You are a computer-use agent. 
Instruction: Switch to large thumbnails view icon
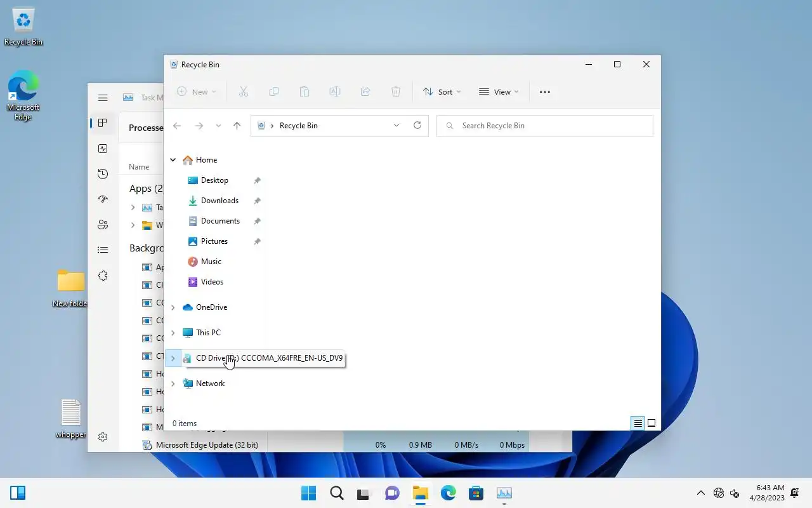pyautogui.click(x=652, y=423)
